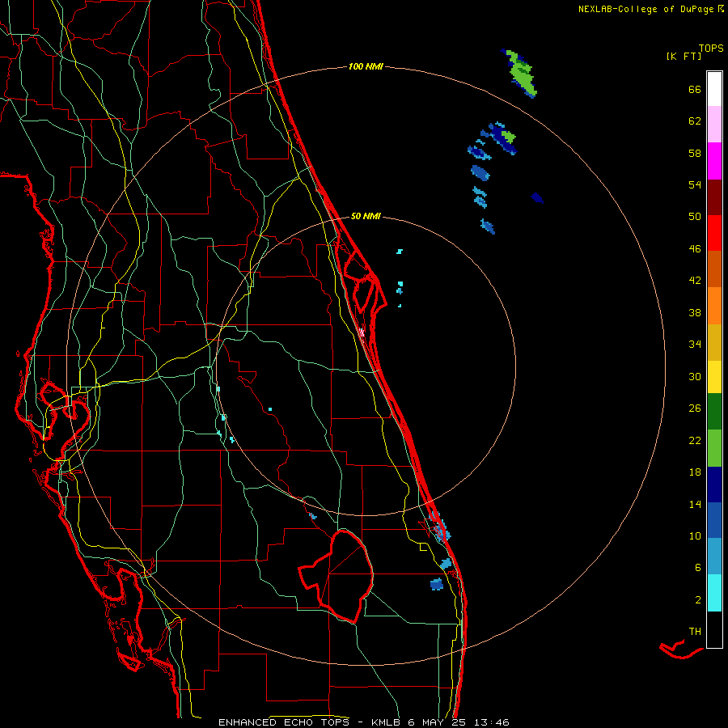Choose the legend value 10

695,535
